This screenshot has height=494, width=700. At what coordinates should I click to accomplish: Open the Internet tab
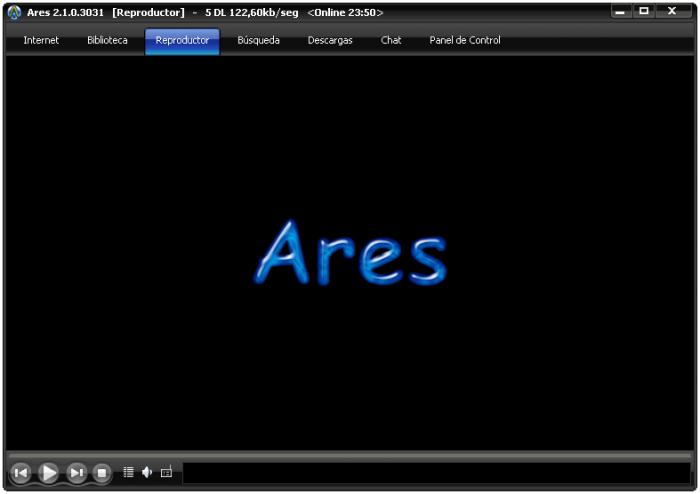pos(41,41)
